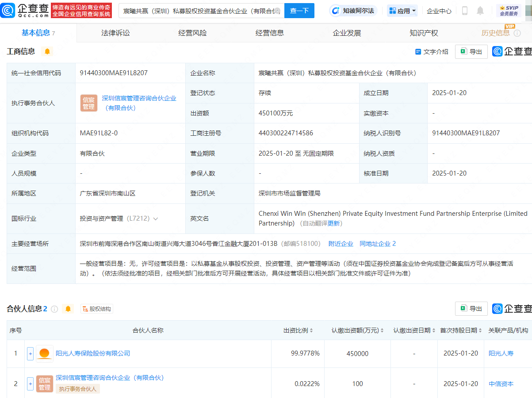Screen dimensions: 532x398
Task: Open SVIP 会员服务 badge
Action: coord(509,11)
